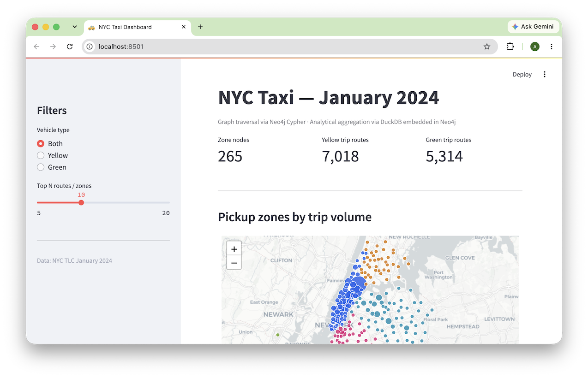The width and height of the screenshot is (588, 378).
Task: Expand the tab search dropdown arrow
Action: point(75,27)
